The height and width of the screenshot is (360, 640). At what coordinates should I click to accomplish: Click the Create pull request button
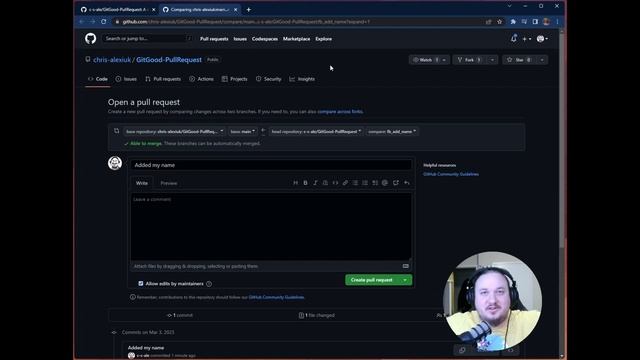[x=371, y=280]
